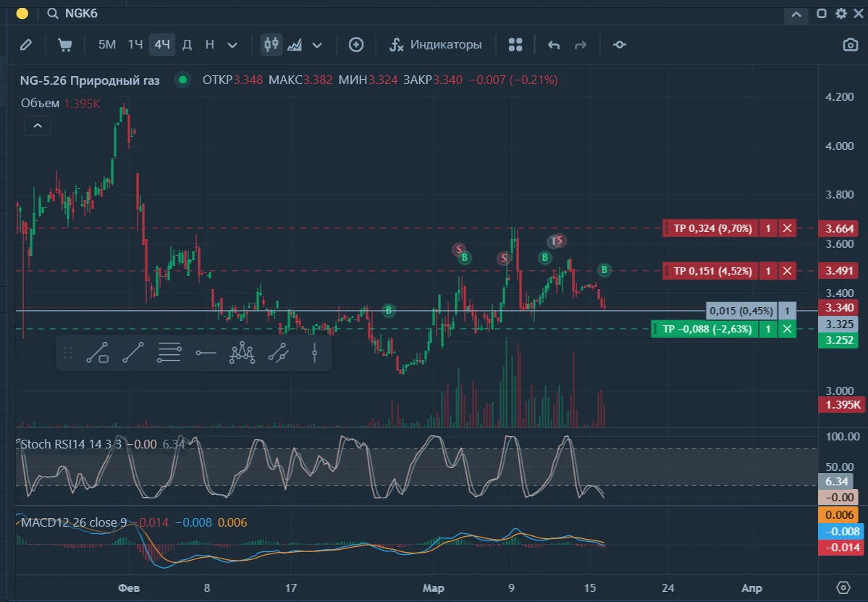Screen dimensions: 868x602
Task: Take a chart snapshot with camera icon
Action: coord(851,45)
